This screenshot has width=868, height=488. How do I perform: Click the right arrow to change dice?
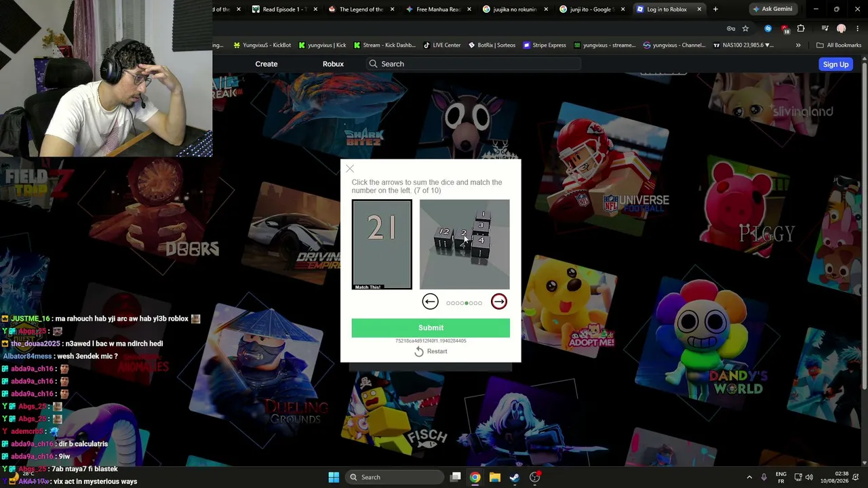coord(499,302)
